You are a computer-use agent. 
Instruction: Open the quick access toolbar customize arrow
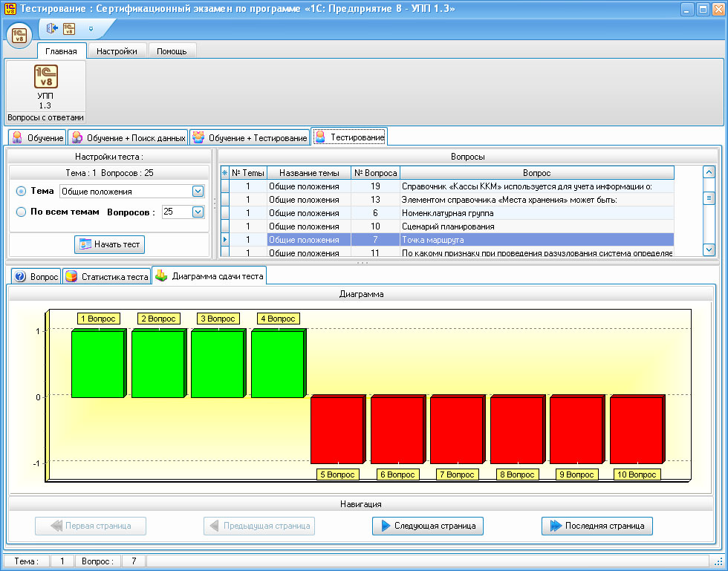[91, 29]
